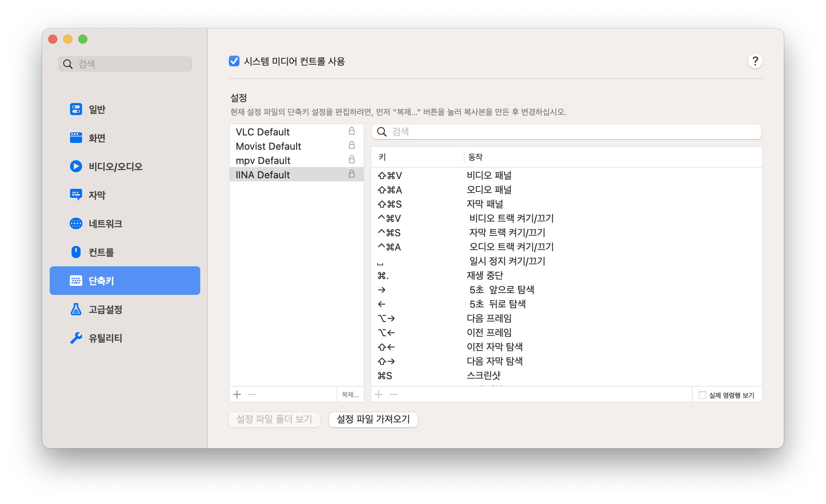Open 비디오/오디오 play icon section

[76, 166]
